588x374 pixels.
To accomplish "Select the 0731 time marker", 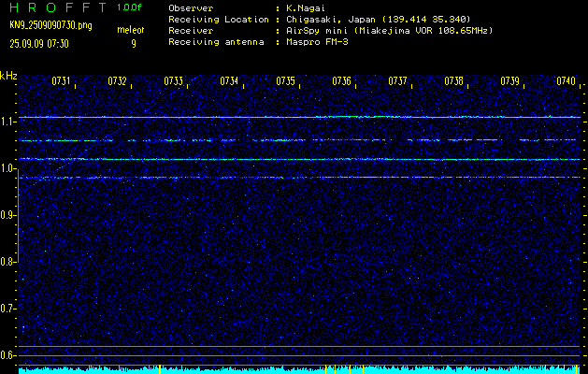I will pos(61,81).
